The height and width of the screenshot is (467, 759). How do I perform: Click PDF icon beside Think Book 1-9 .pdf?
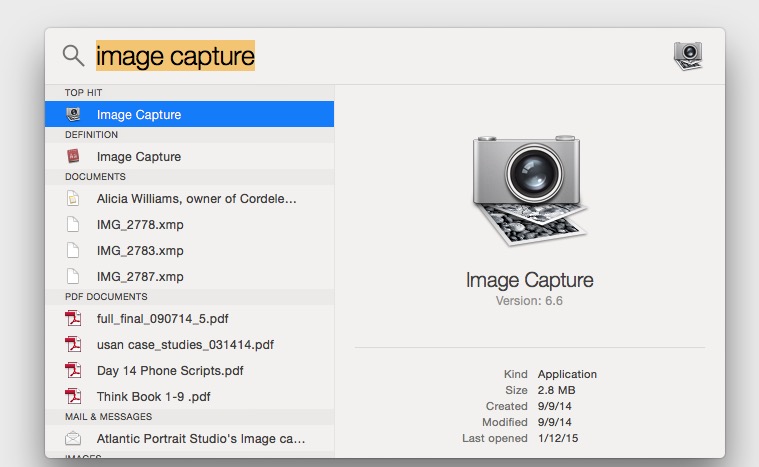73,396
